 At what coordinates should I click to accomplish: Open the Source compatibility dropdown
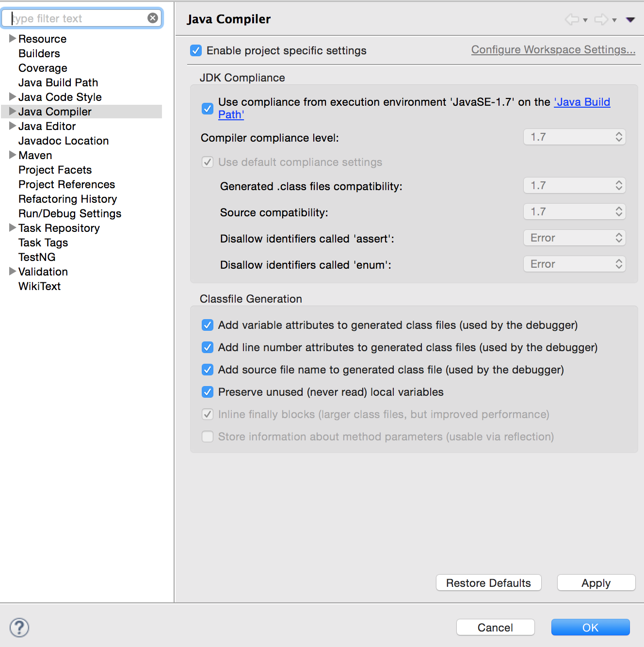575,211
